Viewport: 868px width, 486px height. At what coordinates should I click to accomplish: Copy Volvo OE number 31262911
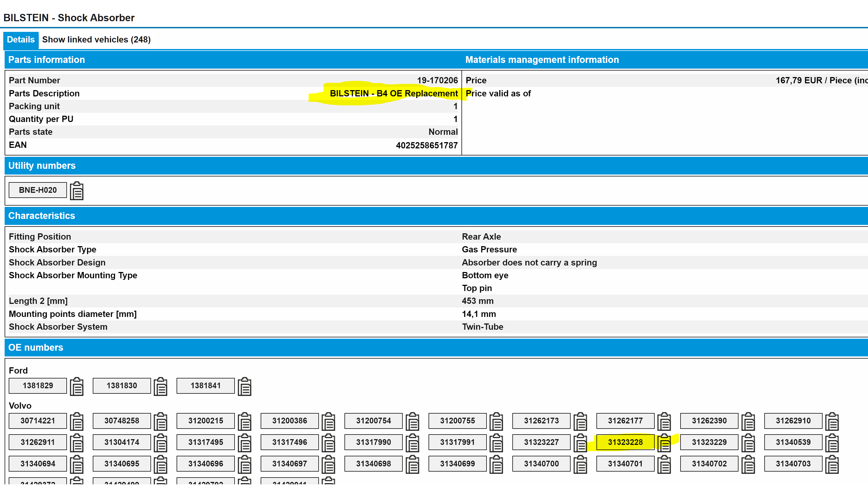[77, 443]
